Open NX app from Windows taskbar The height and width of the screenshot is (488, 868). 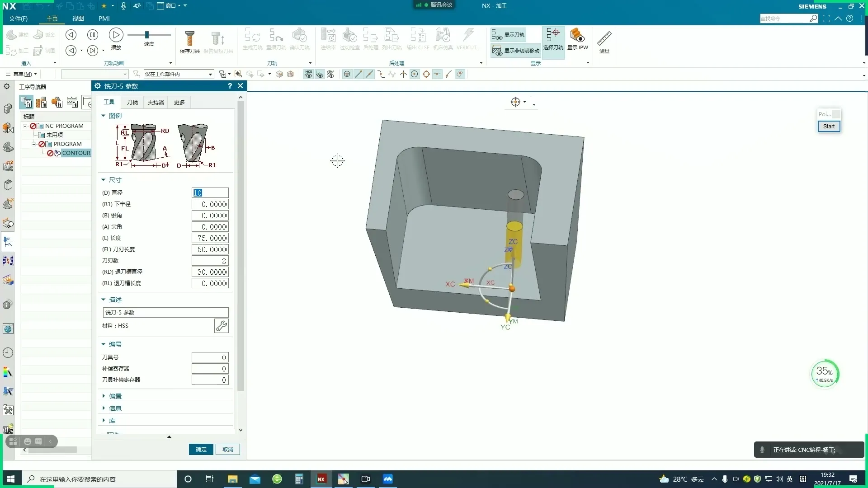(x=321, y=479)
